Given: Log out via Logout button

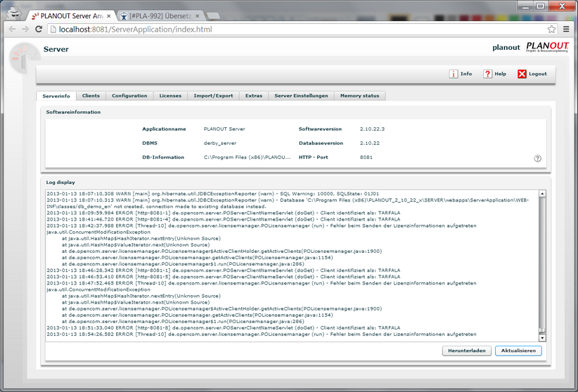Looking at the screenshot, I should pos(532,74).
